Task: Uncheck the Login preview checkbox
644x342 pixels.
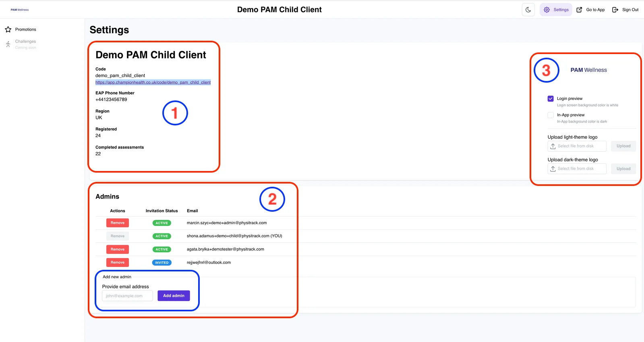Action: tap(551, 98)
